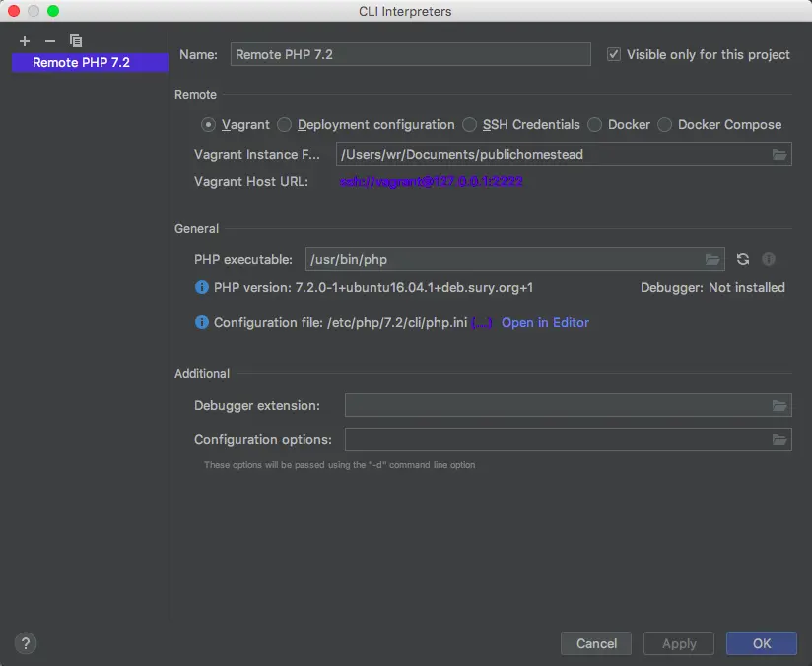Click the Apply button
Screen dimensions: 812x666
coord(679,643)
